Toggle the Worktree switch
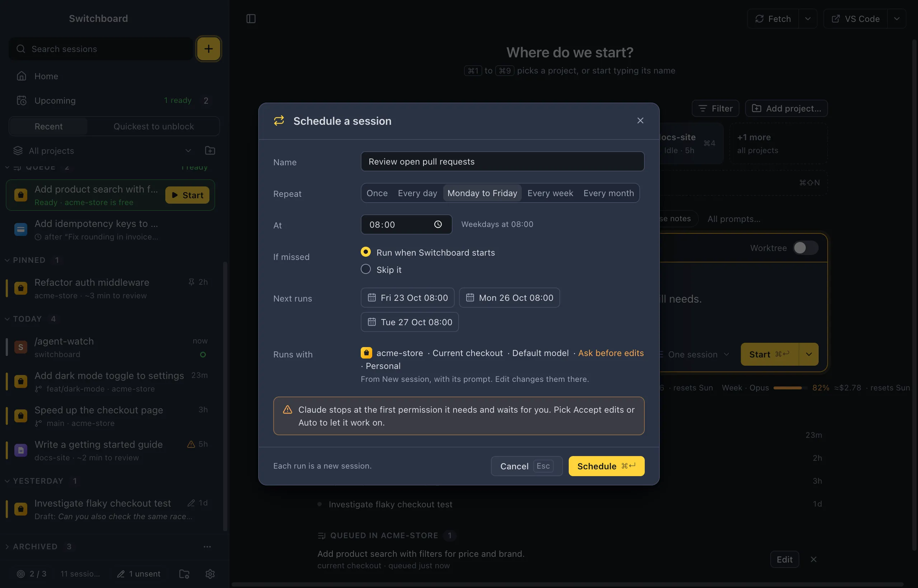 tap(805, 248)
